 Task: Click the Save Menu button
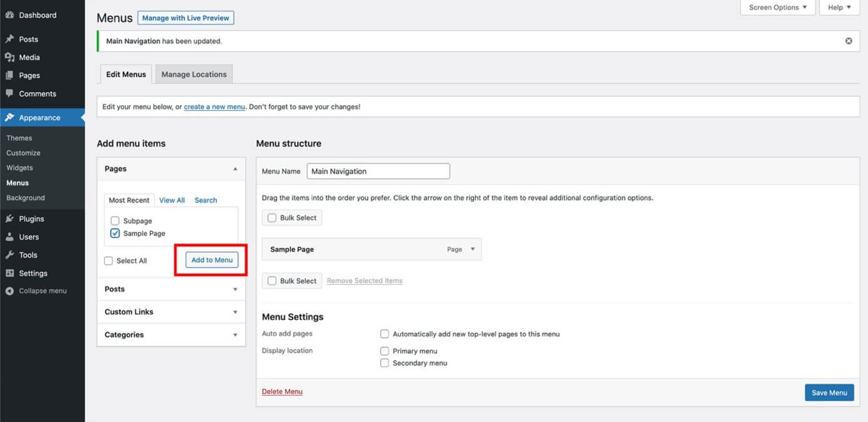(x=829, y=393)
